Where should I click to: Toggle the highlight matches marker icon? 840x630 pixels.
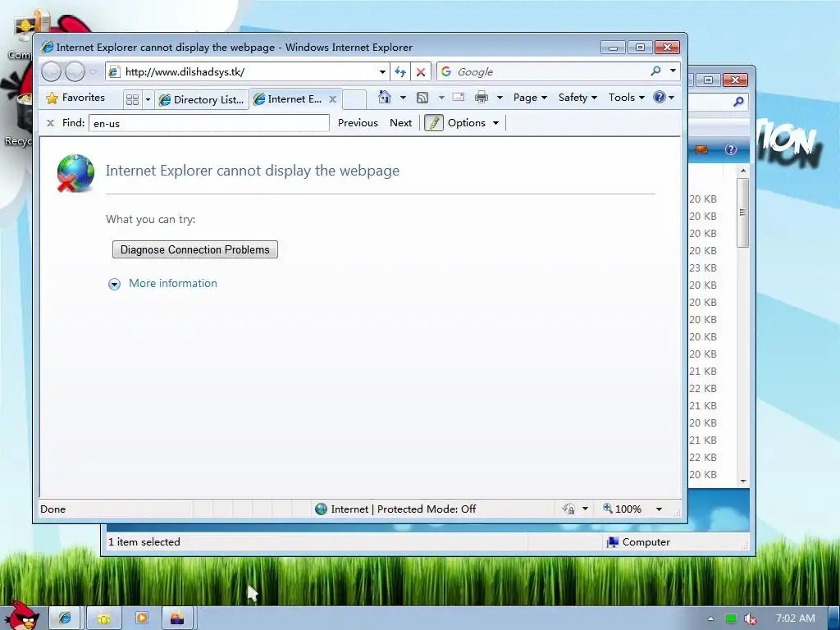point(434,123)
